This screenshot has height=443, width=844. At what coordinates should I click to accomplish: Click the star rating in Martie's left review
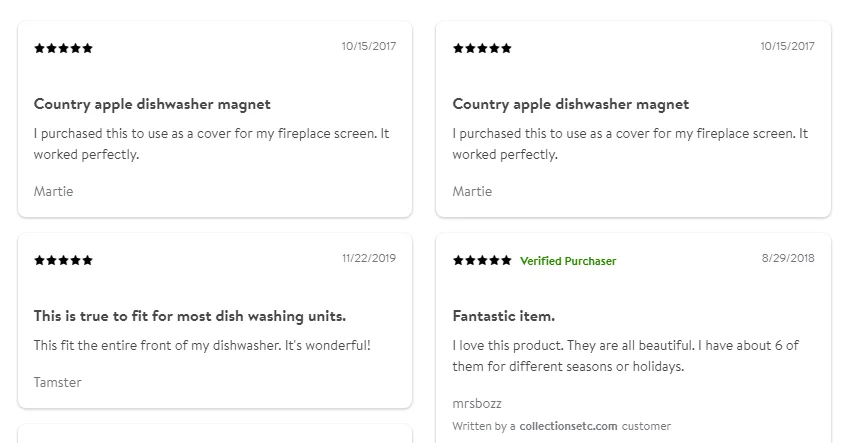[x=64, y=48]
